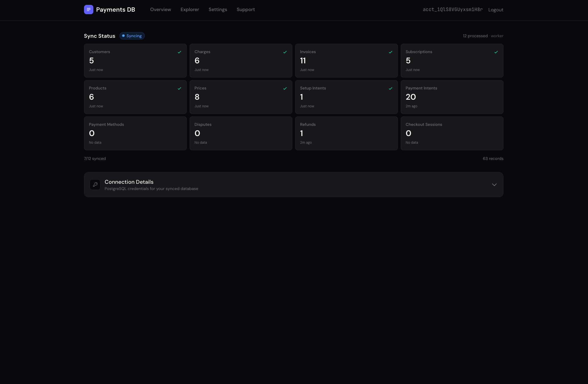
Task: Go to the Explorer page
Action: [x=190, y=9]
